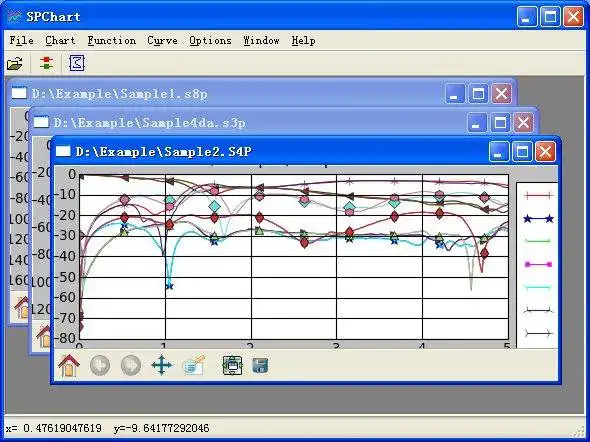Minimize the Sample1.s8p window
This screenshot has height=442, width=590.
click(455, 93)
